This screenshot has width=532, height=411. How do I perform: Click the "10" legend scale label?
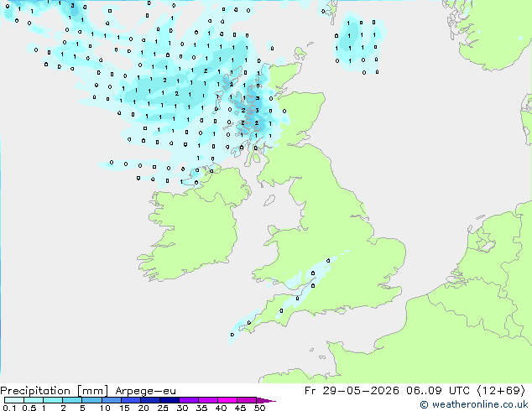[105, 408]
